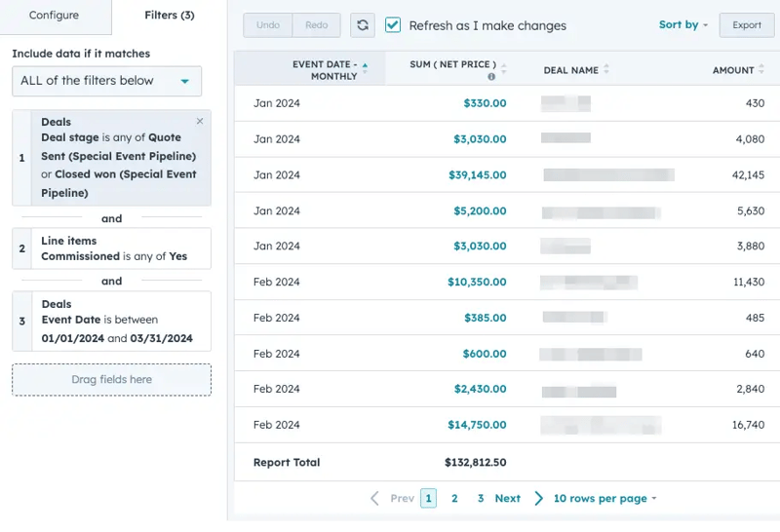780x532 pixels.
Task: Remove the Deal stage filter with X
Action: pos(200,121)
